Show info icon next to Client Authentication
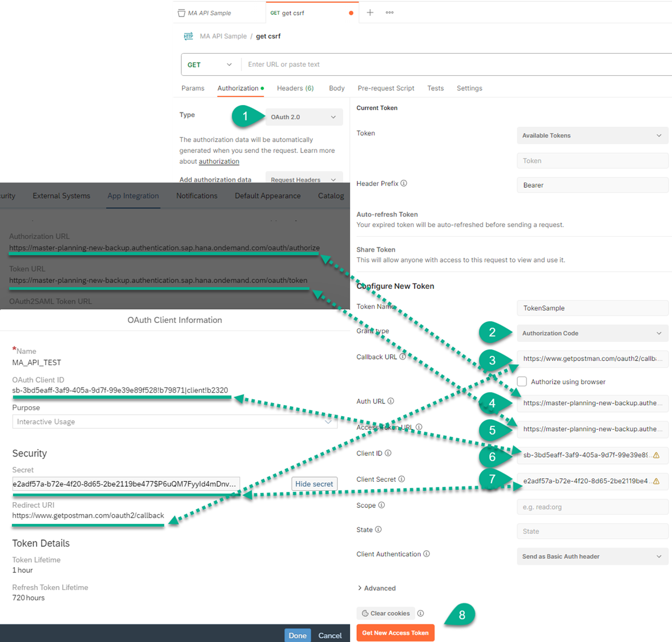The image size is (672, 642). pyautogui.click(x=426, y=554)
